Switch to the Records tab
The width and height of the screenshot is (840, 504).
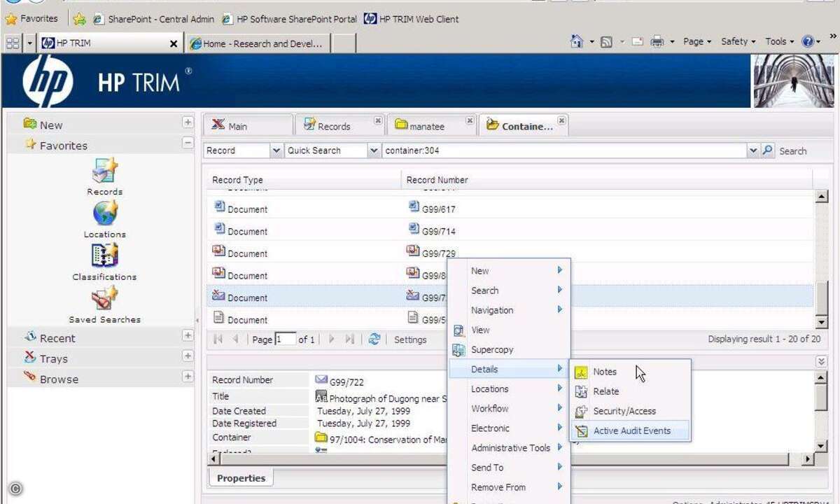339,125
